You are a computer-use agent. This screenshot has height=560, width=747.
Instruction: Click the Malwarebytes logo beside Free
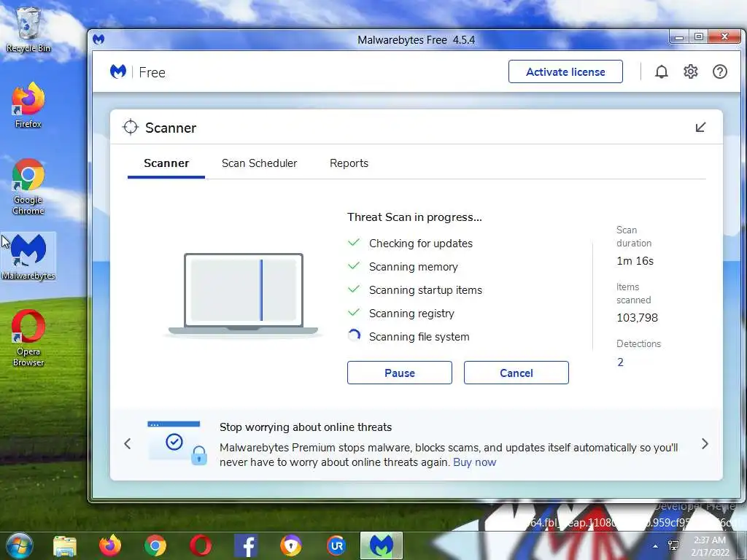click(x=118, y=72)
